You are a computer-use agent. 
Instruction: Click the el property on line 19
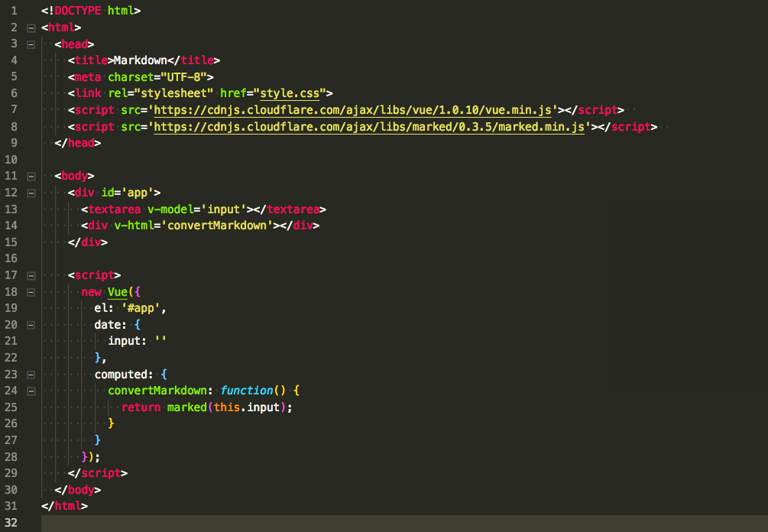tap(101, 308)
